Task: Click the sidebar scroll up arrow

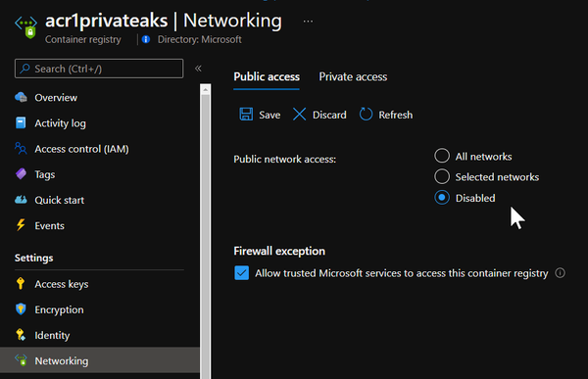Action: (205, 90)
